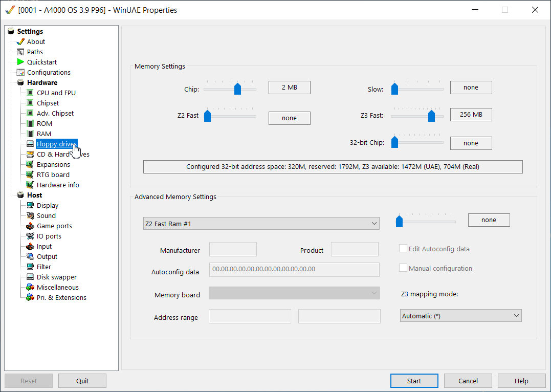Click the Advanced Memory size slider thumb
The height and width of the screenshot is (392, 551).
pyautogui.click(x=399, y=222)
